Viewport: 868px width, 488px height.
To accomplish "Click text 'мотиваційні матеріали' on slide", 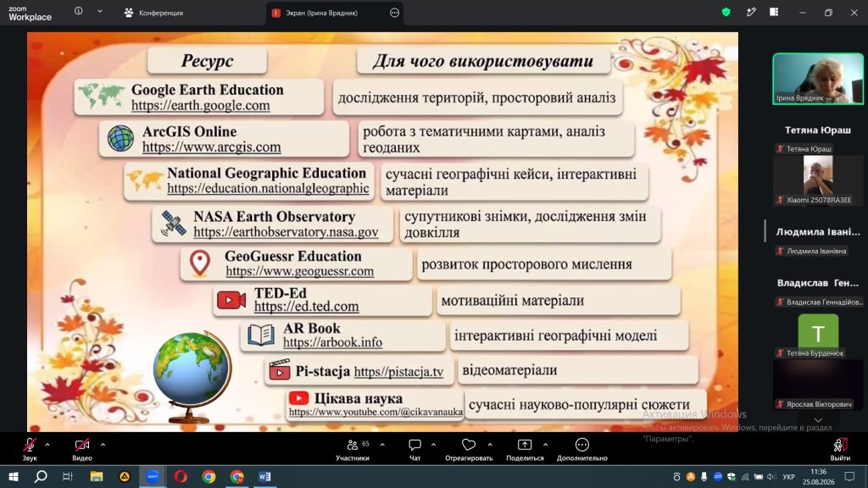I will 513,301.
